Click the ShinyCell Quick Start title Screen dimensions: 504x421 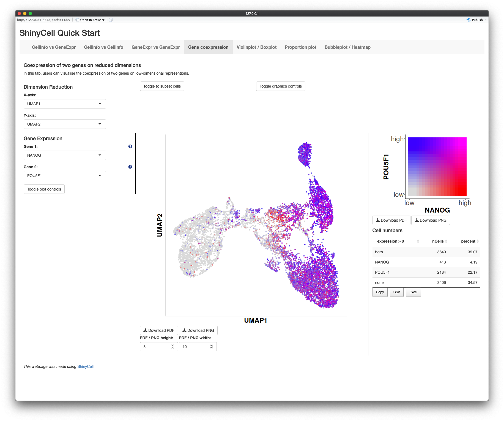[x=60, y=33]
